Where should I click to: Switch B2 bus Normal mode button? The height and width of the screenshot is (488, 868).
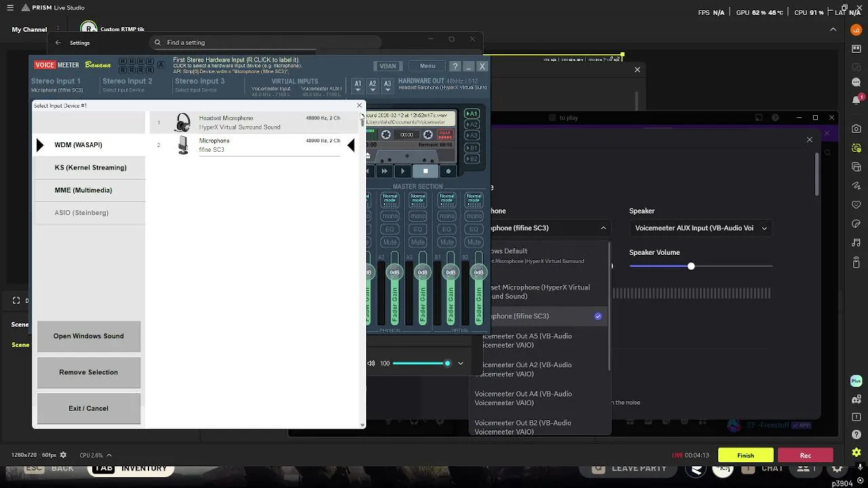pyautogui.click(x=474, y=200)
